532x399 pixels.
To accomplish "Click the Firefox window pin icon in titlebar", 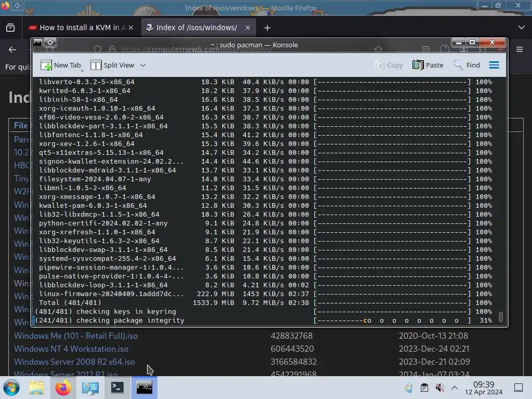I will [x=18, y=5].
